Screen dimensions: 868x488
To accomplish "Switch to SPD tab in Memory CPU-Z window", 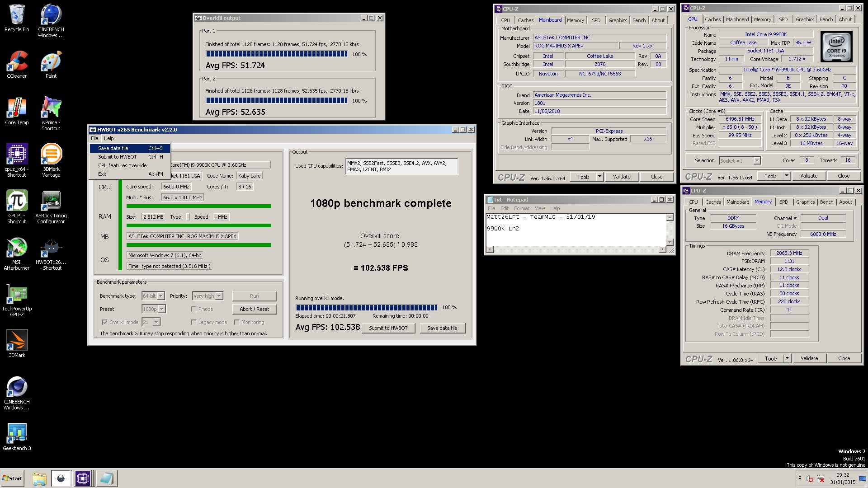I will click(783, 202).
